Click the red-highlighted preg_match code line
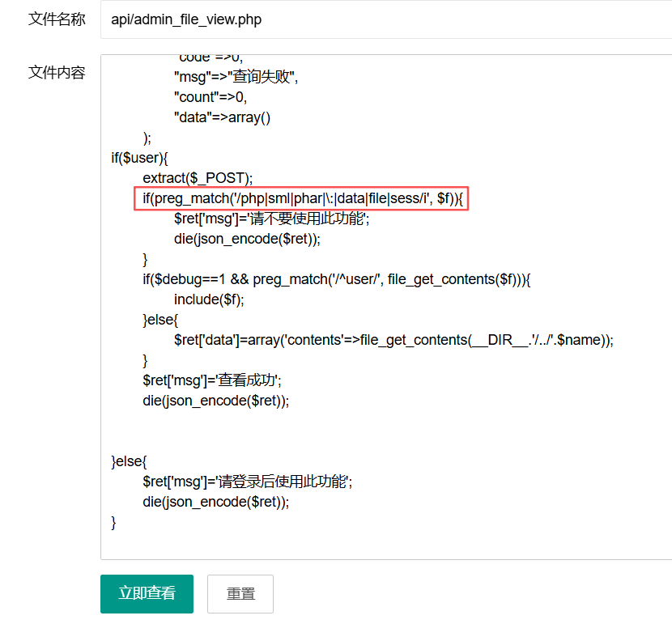Screen dimensions: 672x624 300,198
